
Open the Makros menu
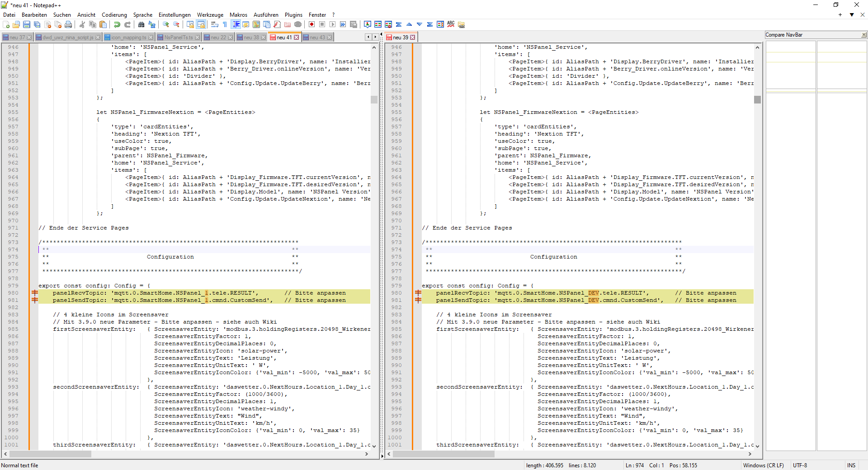pyautogui.click(x=238, y=15)
